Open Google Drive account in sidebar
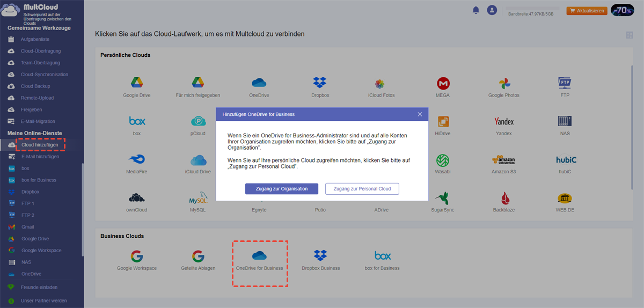Viewport: 644px width, 308px height. point(35,239)
